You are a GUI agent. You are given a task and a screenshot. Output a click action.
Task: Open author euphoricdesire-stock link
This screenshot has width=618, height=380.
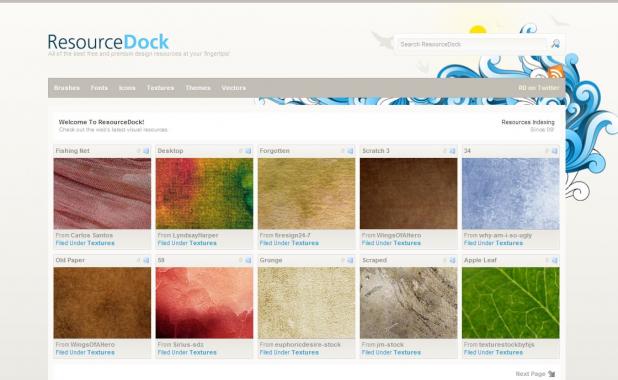(x=307, y=345)
